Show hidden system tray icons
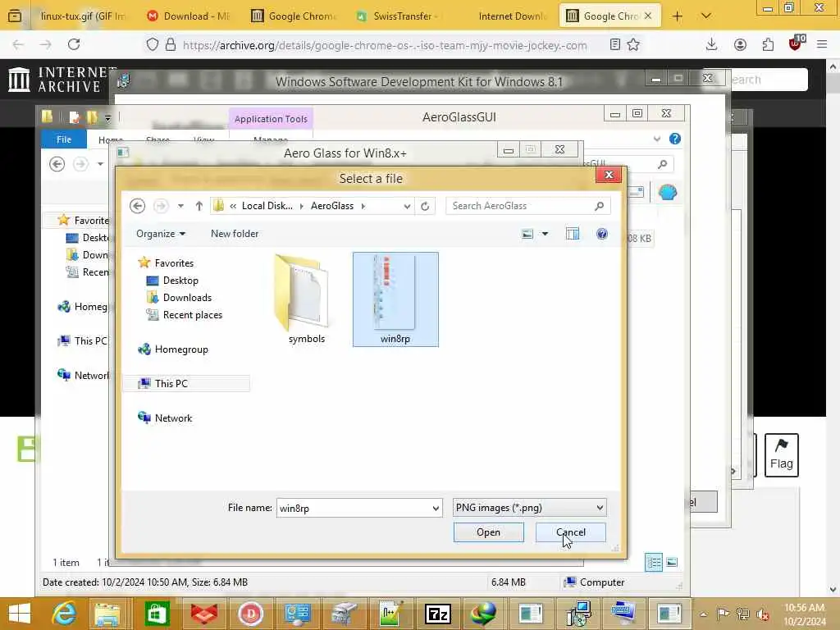 point(703,614)
